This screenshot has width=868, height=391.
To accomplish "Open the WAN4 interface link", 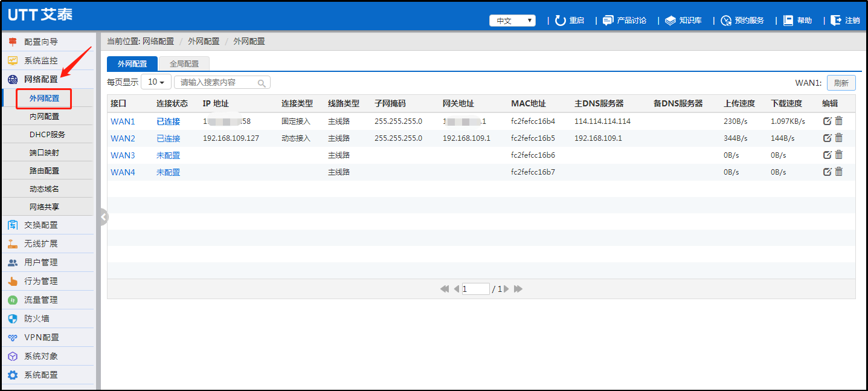I will tap(123, 172).
